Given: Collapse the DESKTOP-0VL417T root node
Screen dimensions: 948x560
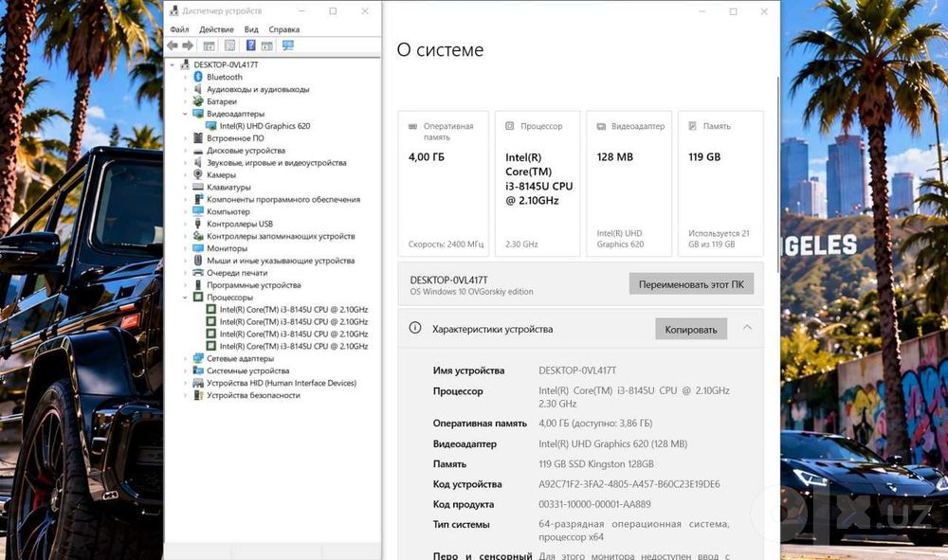Looking at the screenshot, I should point(173,64).
